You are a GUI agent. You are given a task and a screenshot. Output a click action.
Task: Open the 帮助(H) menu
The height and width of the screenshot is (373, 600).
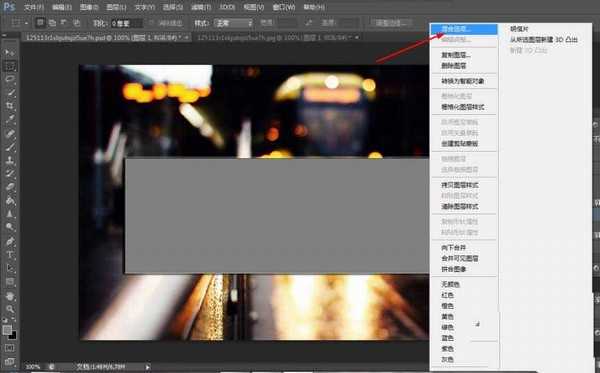(314, 7)
